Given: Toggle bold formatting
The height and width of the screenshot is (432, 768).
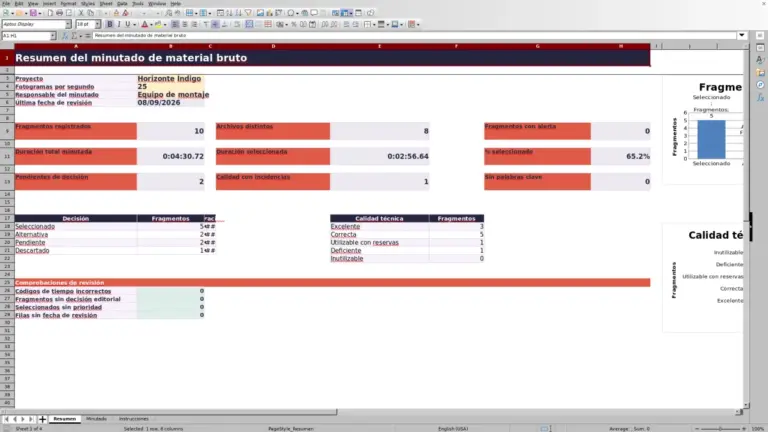Looking at the screenshot, I should pos(110,24).
